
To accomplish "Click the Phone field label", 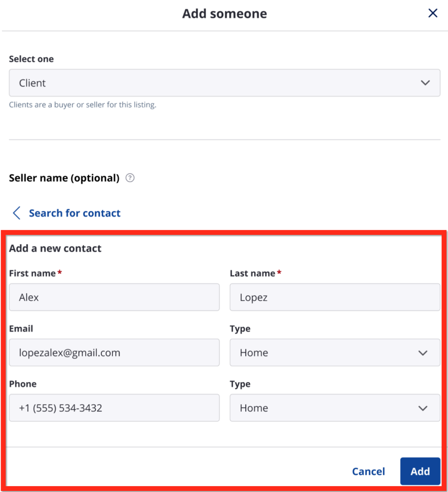I will pyautogui.click(x=23, y=384).
